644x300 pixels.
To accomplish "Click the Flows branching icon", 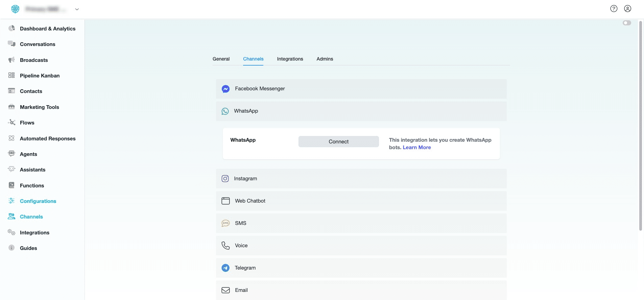I will coord(11,122).
